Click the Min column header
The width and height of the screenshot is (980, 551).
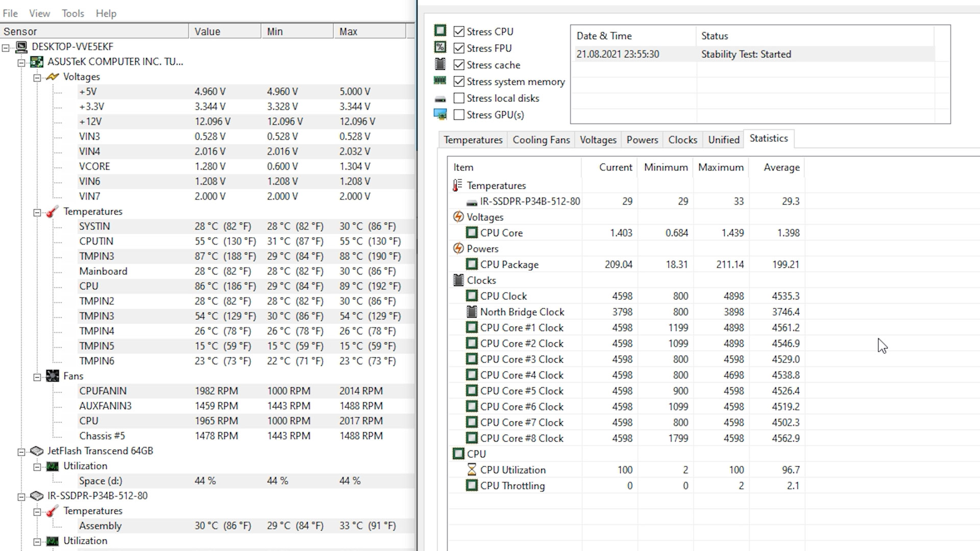tap(298, 32)
